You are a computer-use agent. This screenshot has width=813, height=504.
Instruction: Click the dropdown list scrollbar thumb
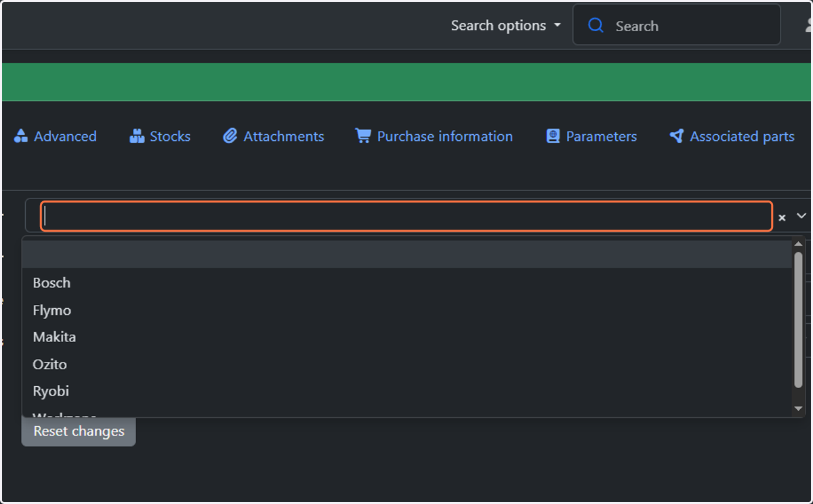click(x=798, y=320)
